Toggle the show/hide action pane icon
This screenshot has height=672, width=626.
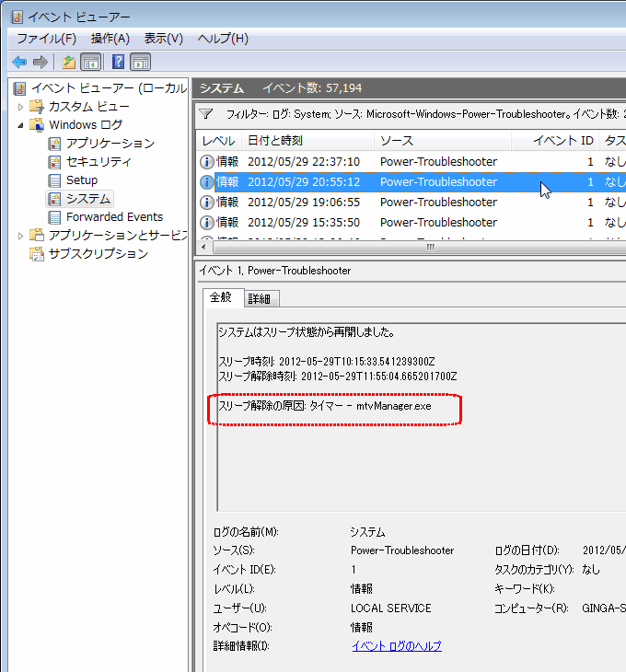[x=140, y=62]
